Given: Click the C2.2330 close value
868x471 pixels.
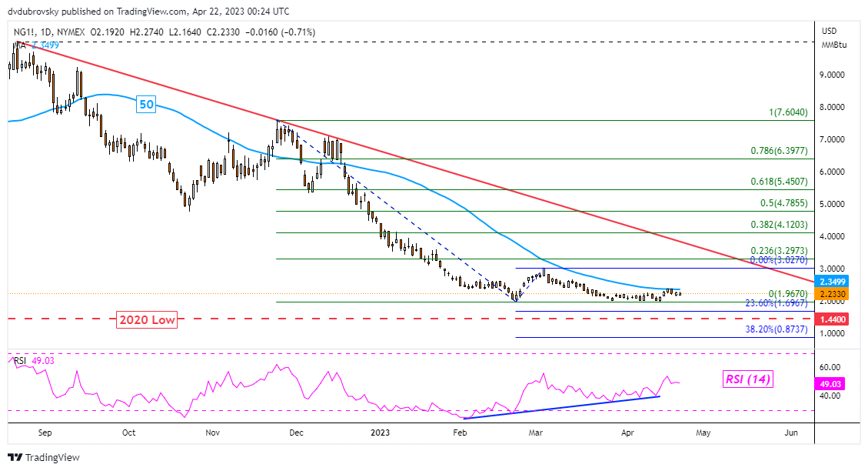Looking at the screenshot, I should (x=223, y=32).
